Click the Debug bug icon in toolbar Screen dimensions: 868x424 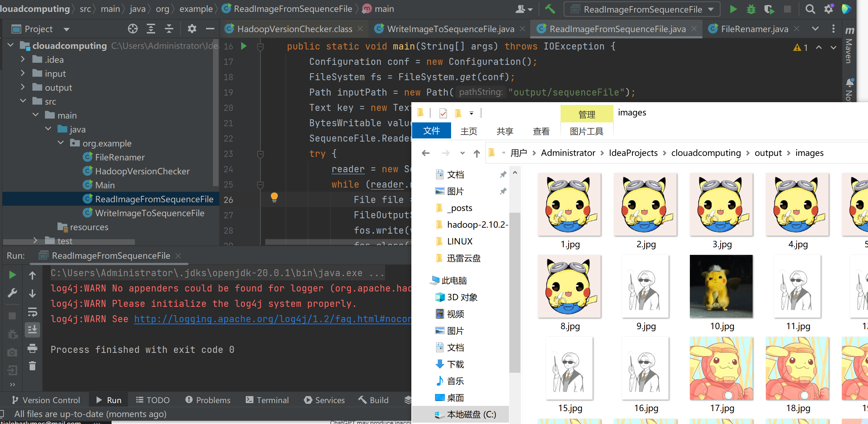click(x=751, y=9)
